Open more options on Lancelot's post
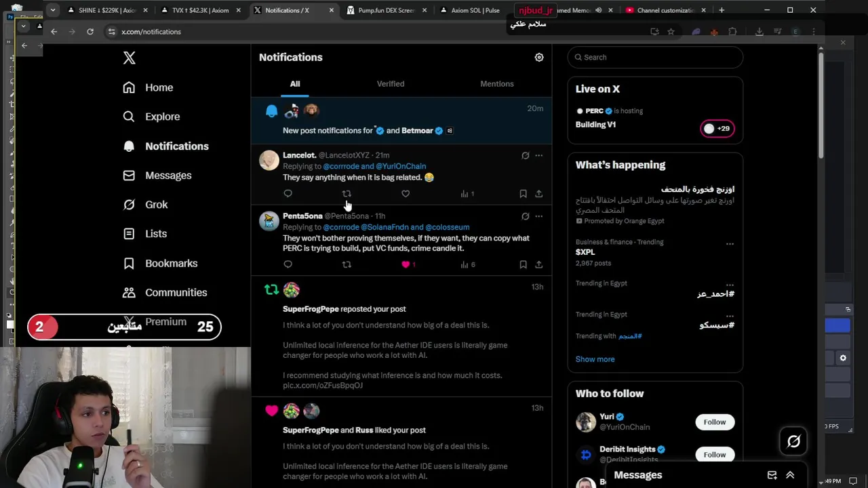The height and width of the screenshot is (488, 868). coord(539,156)
